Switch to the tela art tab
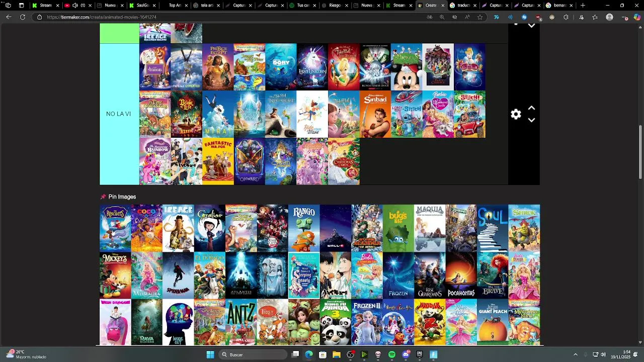This screenshot has width=644, height=362. (206, 6)
